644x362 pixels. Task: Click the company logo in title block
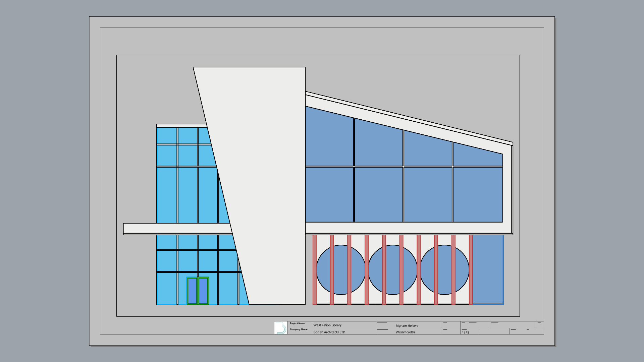[x=281, y=328]
